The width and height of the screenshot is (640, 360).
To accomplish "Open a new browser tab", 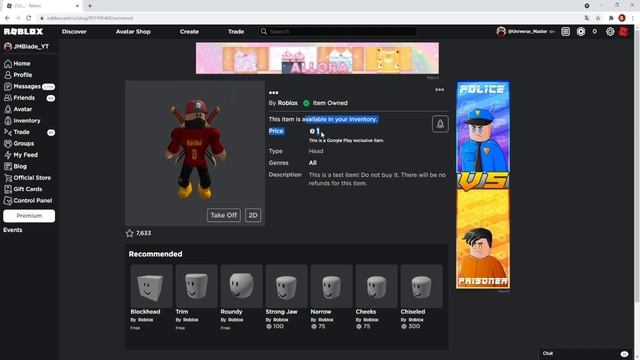I will tap(90, 6).
